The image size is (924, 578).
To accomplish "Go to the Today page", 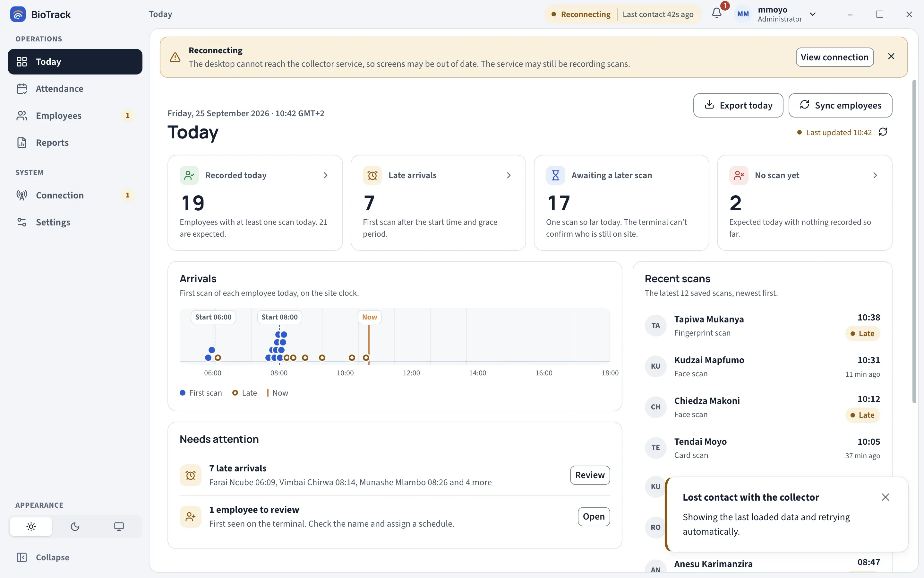I will (x=75, y=62).
